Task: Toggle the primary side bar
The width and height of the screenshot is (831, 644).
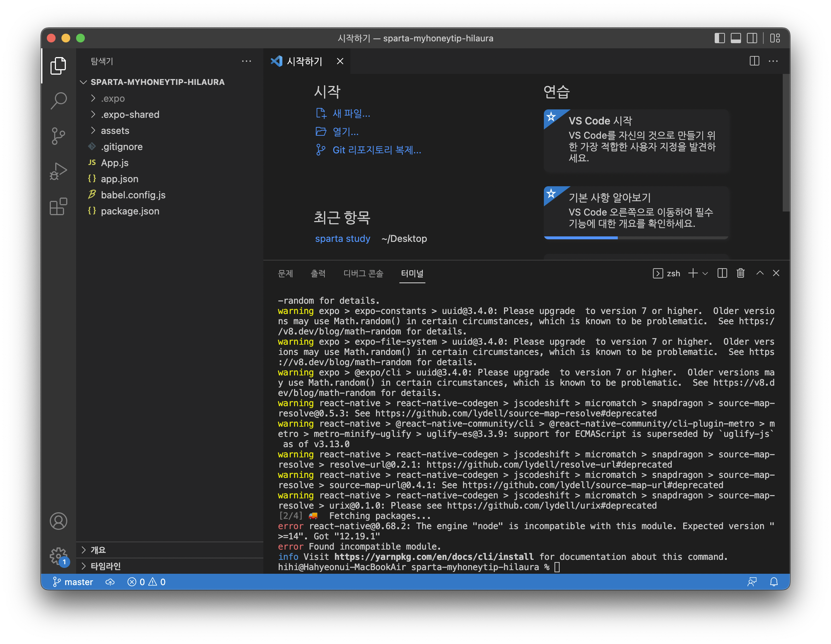Action: tap(719, 38)
